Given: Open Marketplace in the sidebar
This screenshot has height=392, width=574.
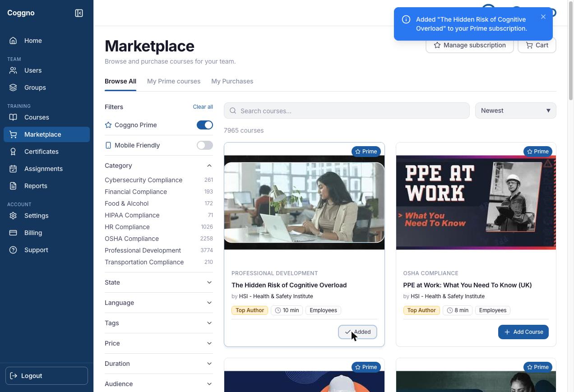Looking at the screenshot, I should click(x=47, y=134).
